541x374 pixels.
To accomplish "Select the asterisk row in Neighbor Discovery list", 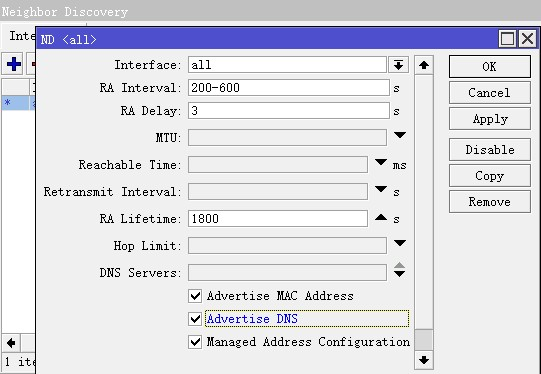I will pyautogui.click(x=18, y=103).
